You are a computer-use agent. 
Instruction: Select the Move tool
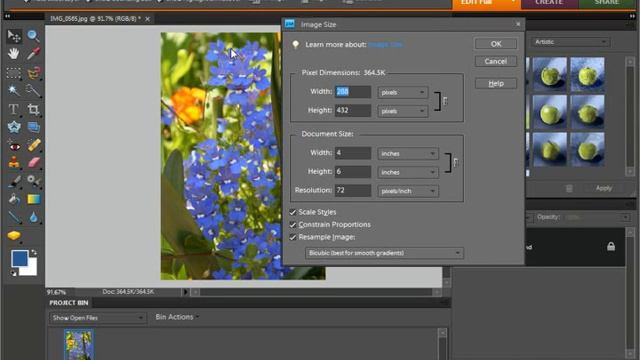click(x=14, y=36)
